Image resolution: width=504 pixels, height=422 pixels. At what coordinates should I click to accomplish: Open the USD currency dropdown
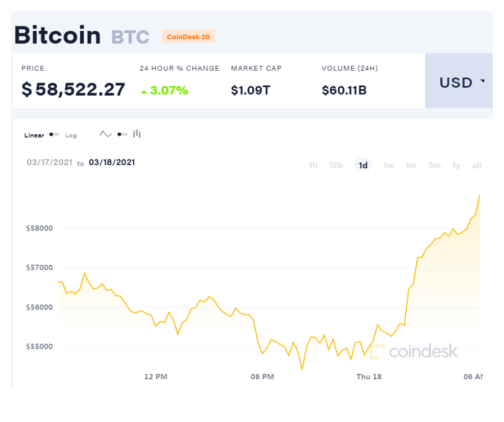pyautogui.click(x=458, y=81)
